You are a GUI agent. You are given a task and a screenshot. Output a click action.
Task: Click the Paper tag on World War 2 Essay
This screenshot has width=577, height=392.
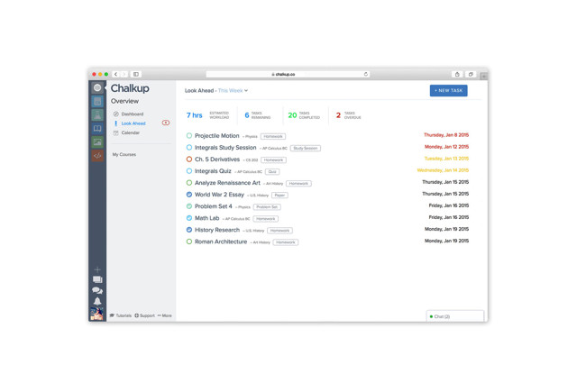pos(279,196)
